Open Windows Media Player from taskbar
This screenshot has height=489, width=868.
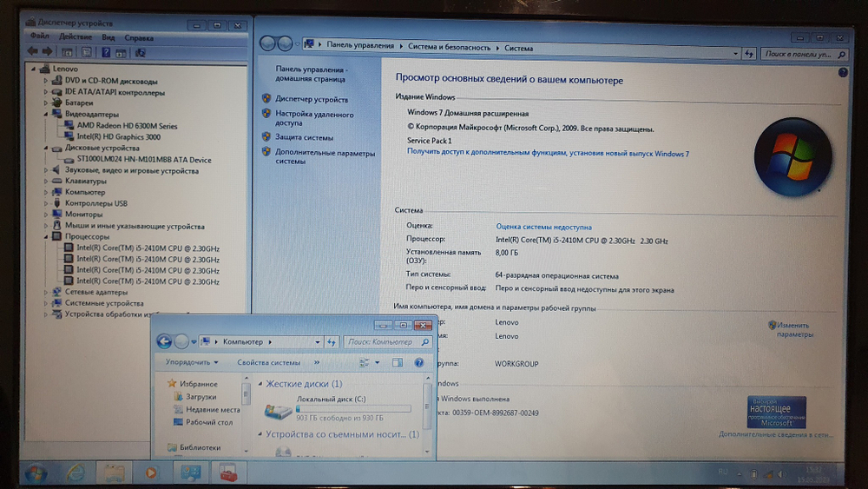[150, 473]
